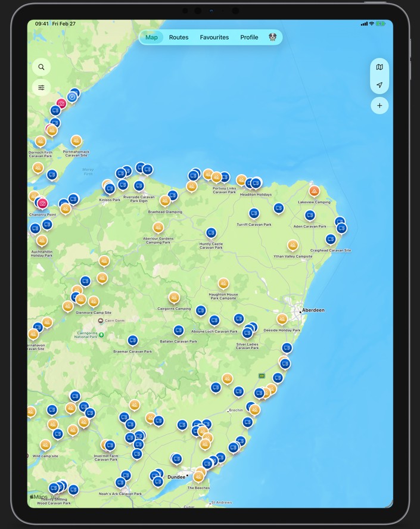Tap the Ballater Caravan Park pin
The image size is (420, 529).
pyautogui.click(x=178, y=330)
